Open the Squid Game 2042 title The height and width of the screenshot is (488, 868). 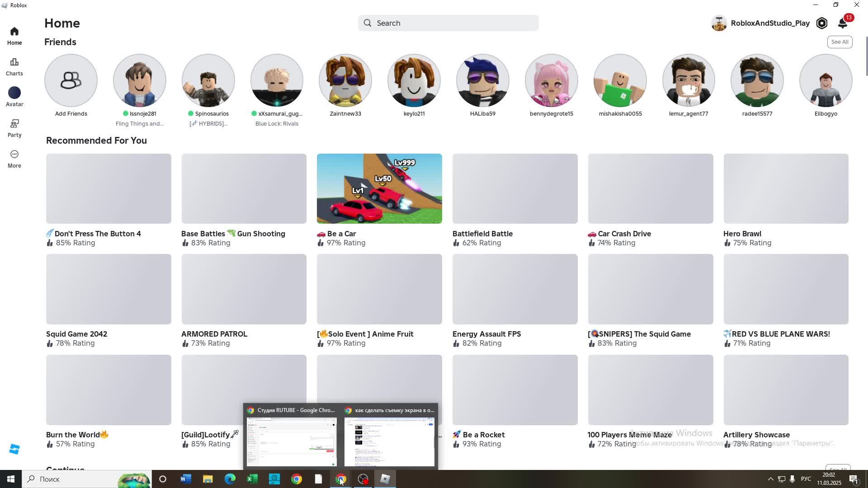click(76, 334)
